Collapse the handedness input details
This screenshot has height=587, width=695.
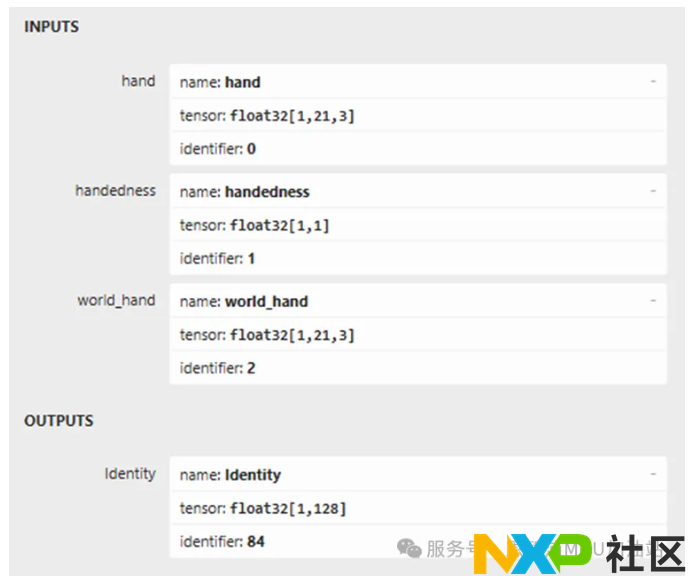(653, 191)
